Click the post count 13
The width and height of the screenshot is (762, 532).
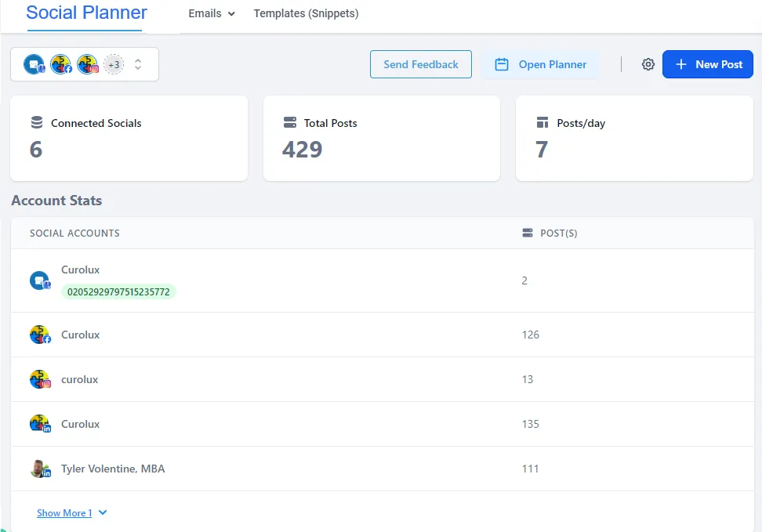click(528, 379)
